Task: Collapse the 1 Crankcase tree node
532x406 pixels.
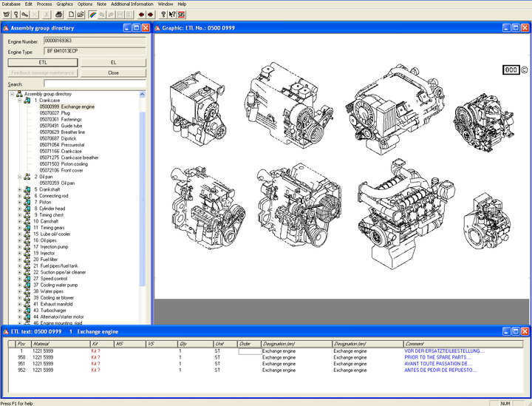Action: tap(20, 101)
